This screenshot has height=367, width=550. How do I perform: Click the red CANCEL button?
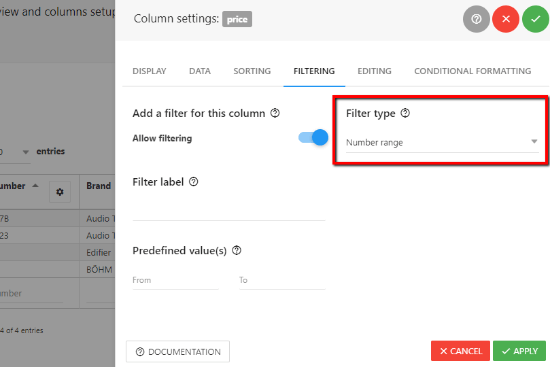click(460, 351)
